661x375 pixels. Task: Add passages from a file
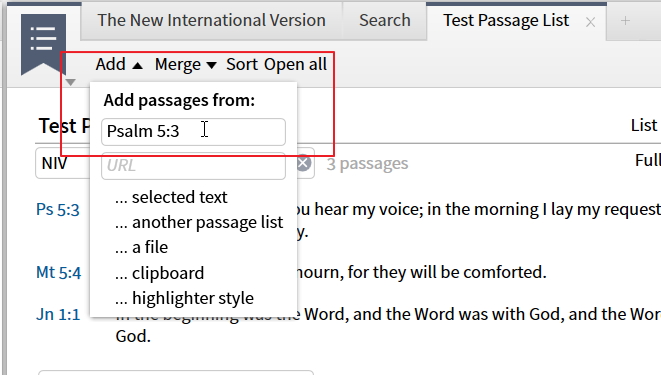click(x=141, y=247)
